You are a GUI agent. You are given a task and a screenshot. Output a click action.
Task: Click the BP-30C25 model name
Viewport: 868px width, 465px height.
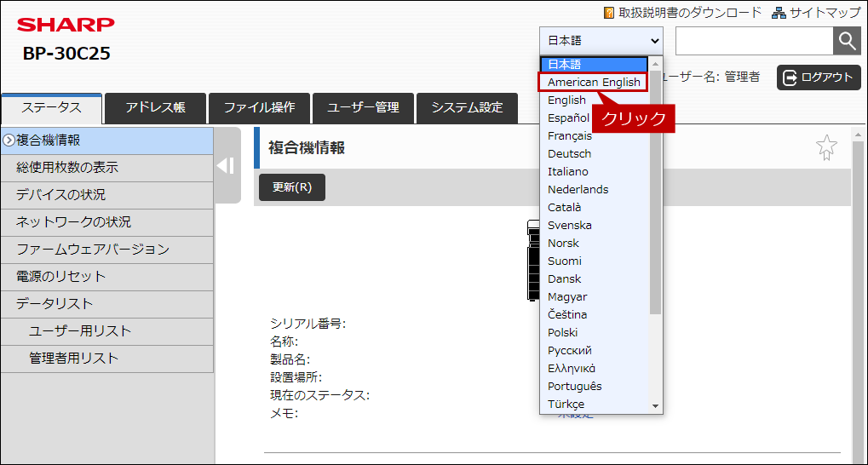click(66, 53)
